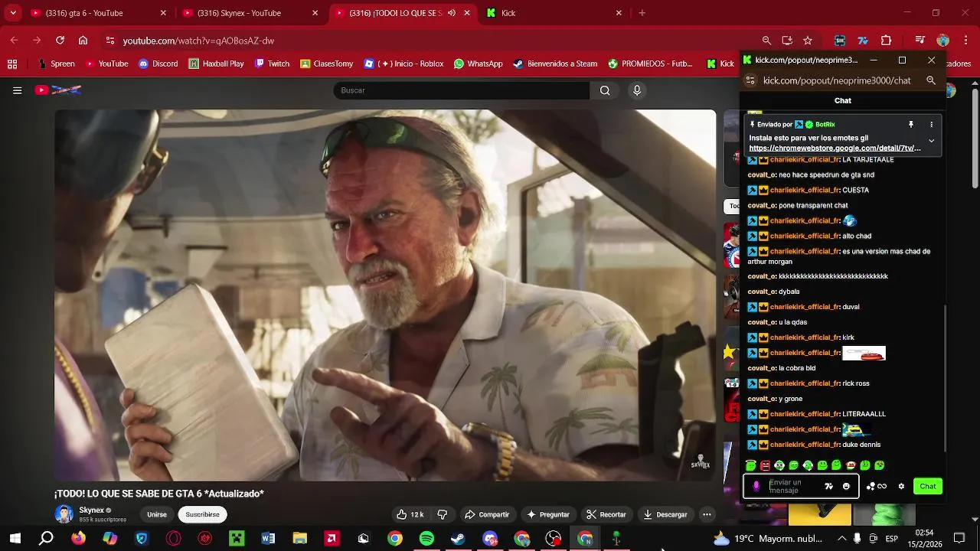This screenshot has width=980, height=551.
Task: Open the YouTube hamburger guide menu
Action: click(17, 90)
